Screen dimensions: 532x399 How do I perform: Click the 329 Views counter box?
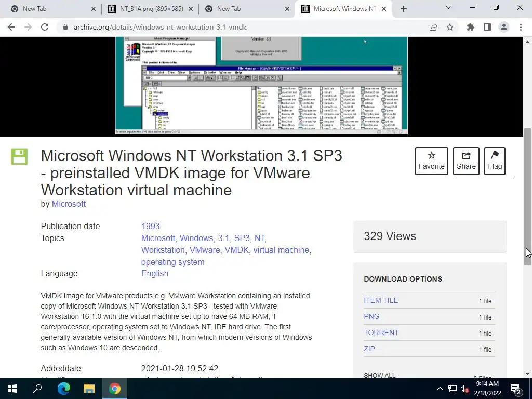pyautogui.click(x=430, y=236)
